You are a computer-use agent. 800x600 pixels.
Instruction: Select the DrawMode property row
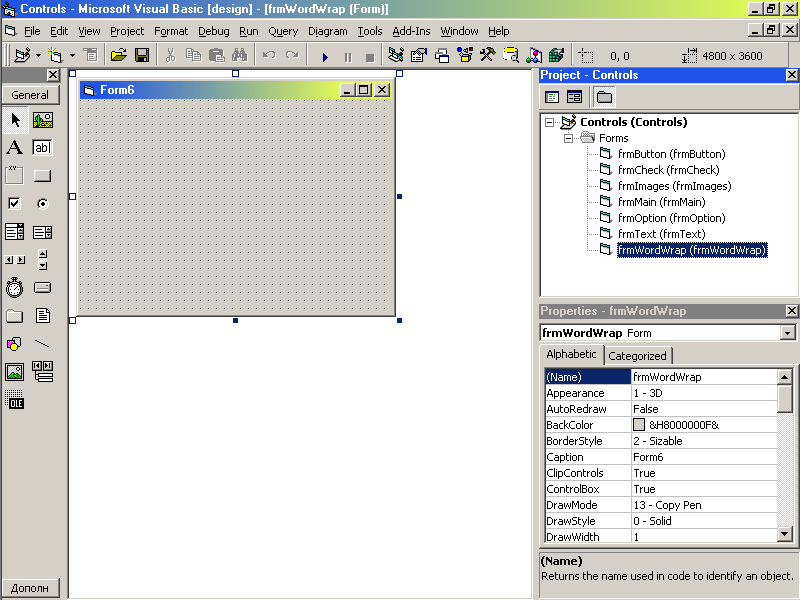point(661,505)
